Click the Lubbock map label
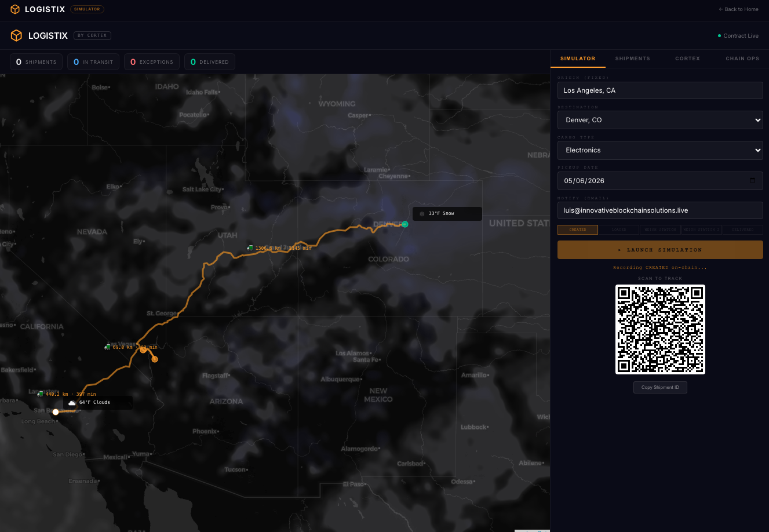This screenshot has width=769, height=532. tap(473, 427)
